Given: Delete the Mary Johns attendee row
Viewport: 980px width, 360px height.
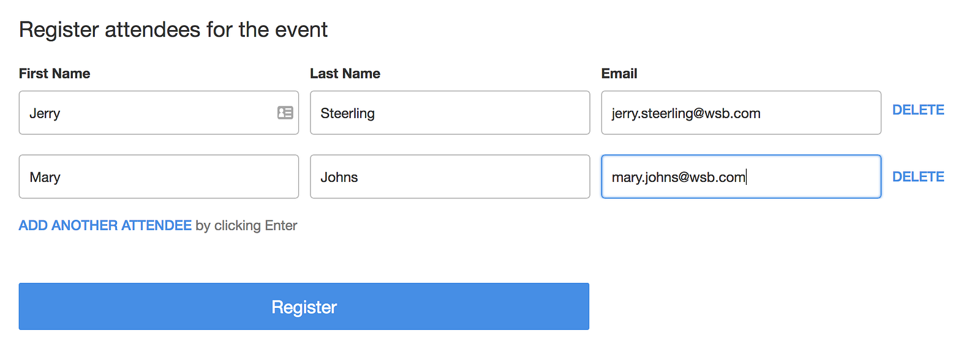Looking at the screenshot, I should 918,177.
